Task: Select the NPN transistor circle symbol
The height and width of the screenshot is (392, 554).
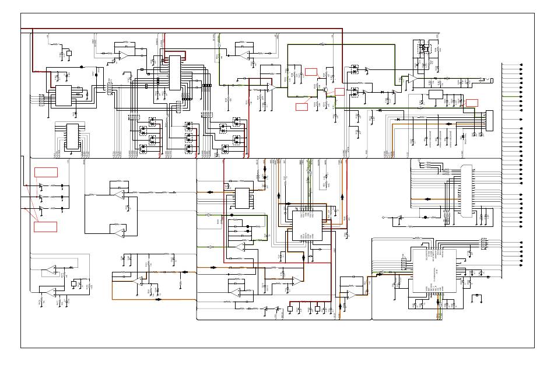Action: tap(325, 89)
